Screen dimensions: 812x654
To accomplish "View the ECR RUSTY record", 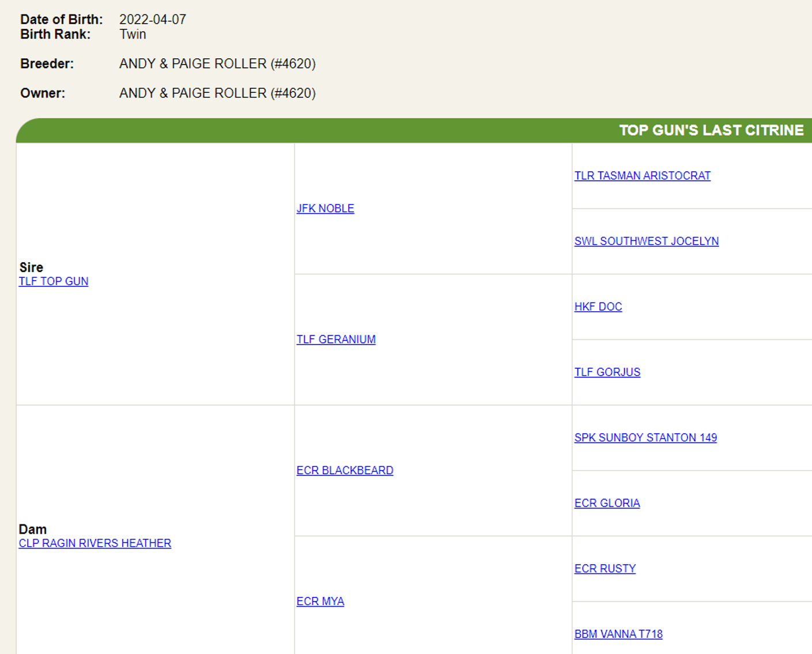I will click(x=605, y=568).
